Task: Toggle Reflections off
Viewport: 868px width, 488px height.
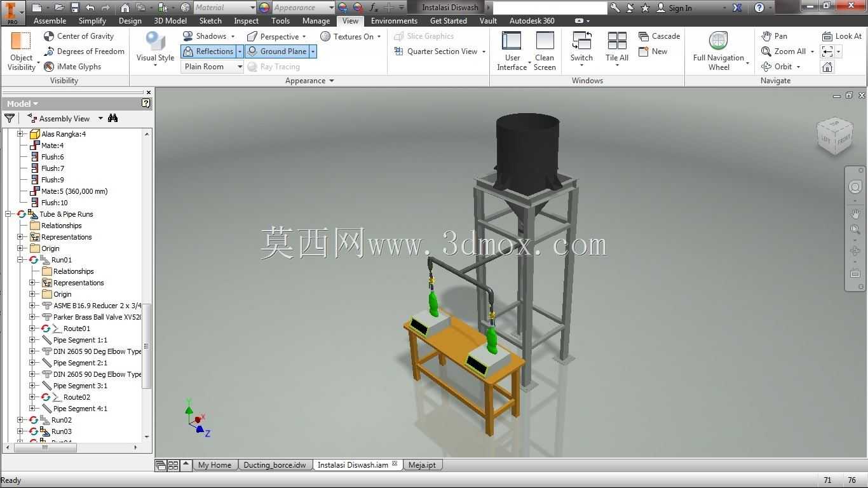Action: pyautogui.click(x=208, y=51)
